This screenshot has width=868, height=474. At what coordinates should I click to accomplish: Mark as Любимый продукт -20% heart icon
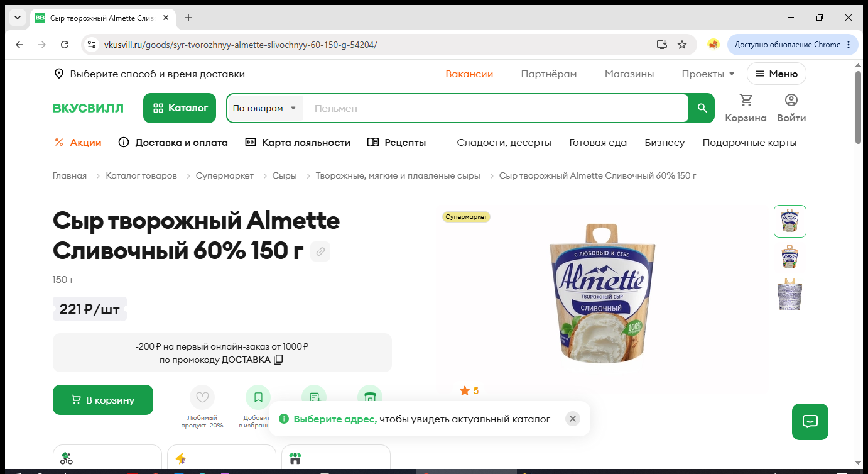[x=202, y=397]
